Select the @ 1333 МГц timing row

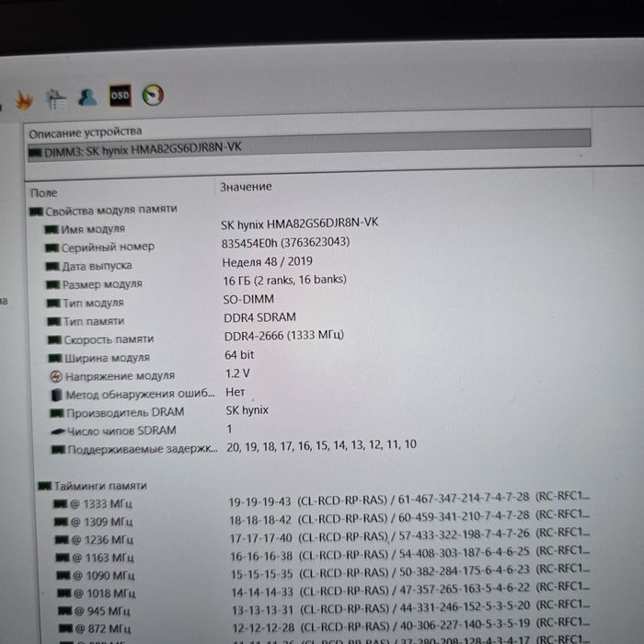pos(93,504)
